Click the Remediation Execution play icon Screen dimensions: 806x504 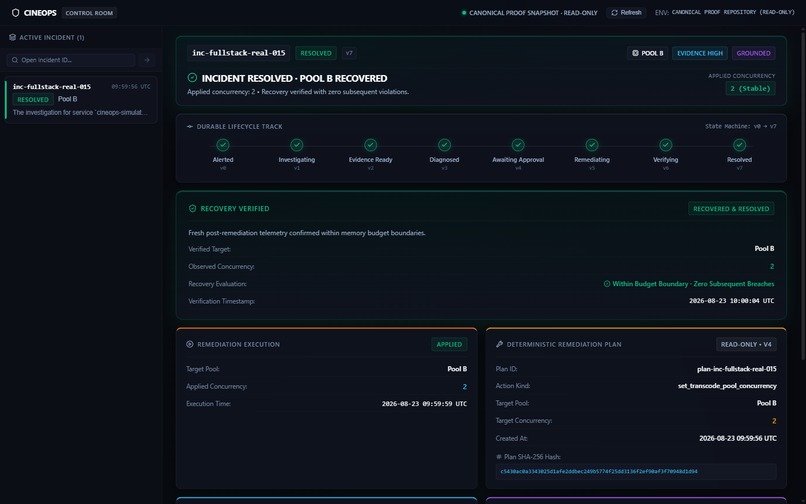190,345
